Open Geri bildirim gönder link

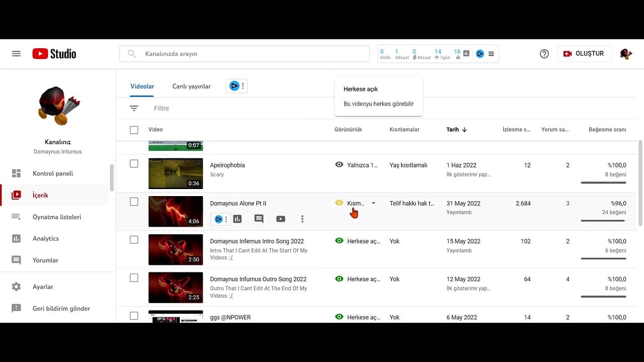pos(61,309)
